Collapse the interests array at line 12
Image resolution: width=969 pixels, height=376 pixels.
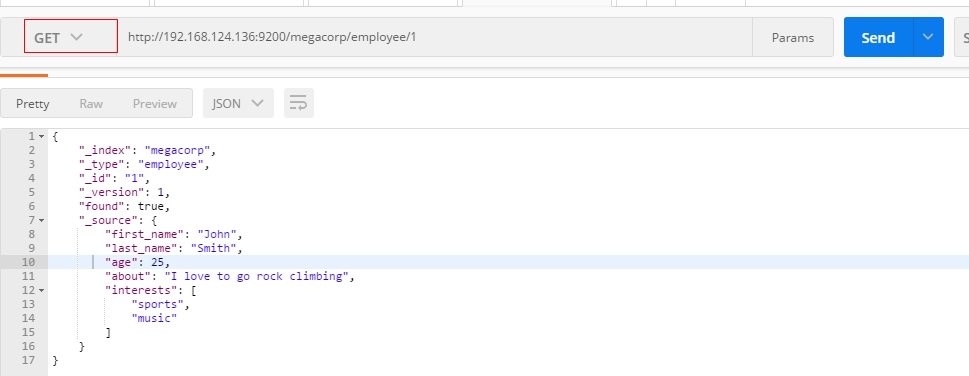coord(41,290)
